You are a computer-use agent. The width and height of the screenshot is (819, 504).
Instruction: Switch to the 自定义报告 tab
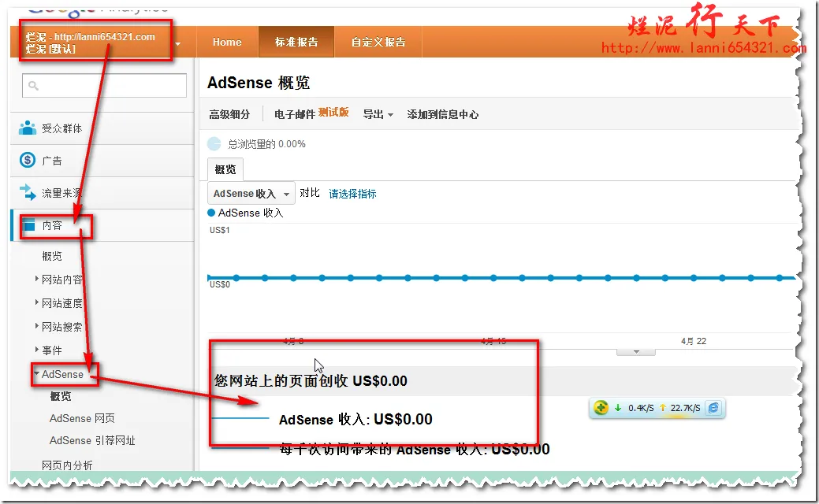coord(378,43)
